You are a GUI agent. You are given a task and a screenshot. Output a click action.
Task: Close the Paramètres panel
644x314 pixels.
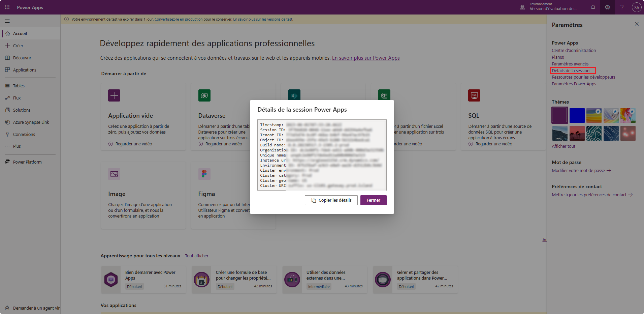pos(636,24)
